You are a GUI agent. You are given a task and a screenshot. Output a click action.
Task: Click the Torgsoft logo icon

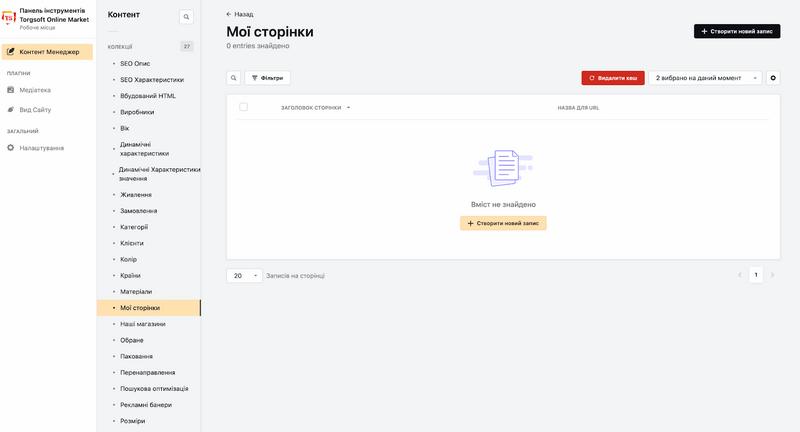point(9,18)
